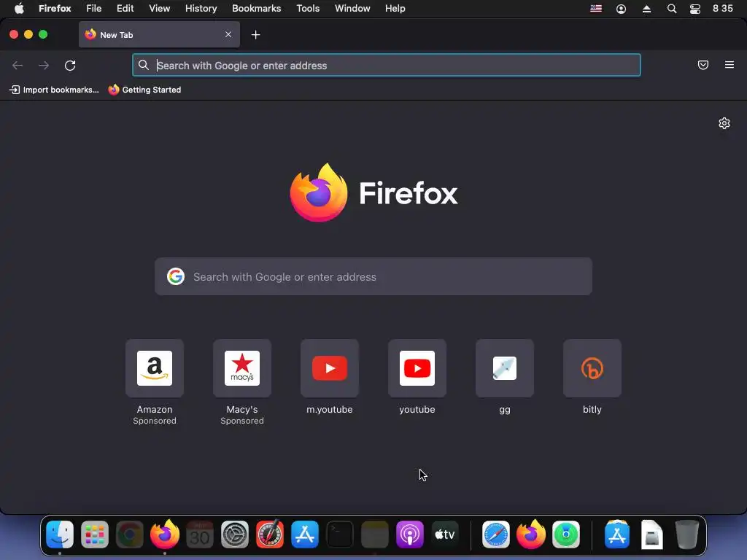The width and height of the screenshot is (747, 560).
Task: Open the View menu
Action: [x=160, y=9]
